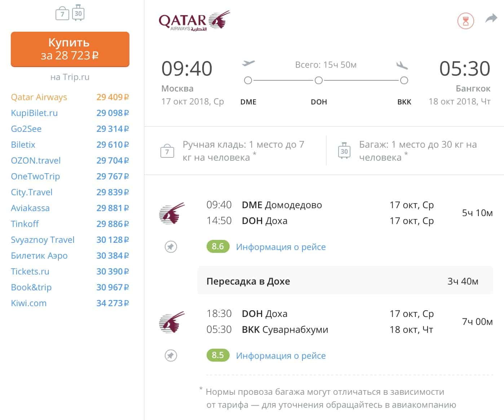
Task: Expand flight info for Doha–Suvarnabhumi leg
Action: tap(280, 356)
